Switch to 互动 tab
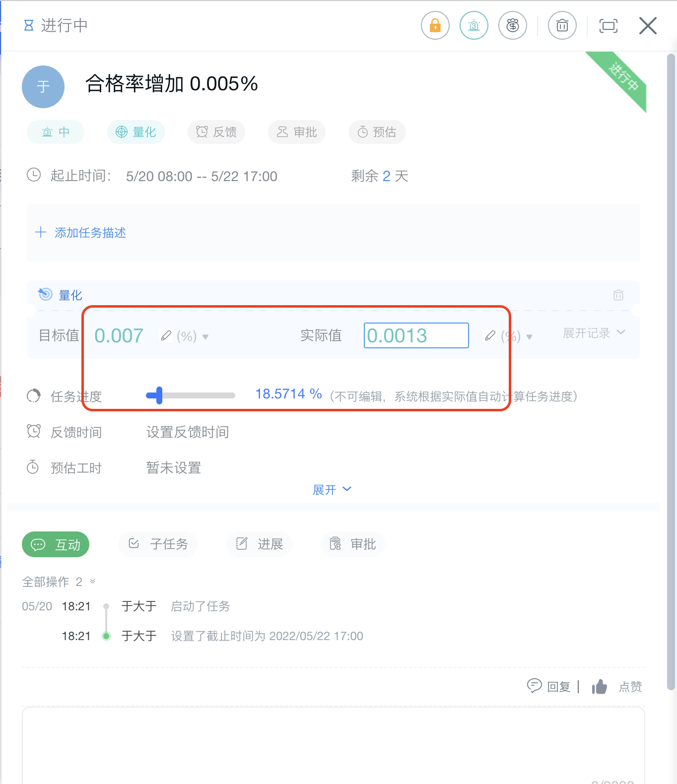 (56, 544)
